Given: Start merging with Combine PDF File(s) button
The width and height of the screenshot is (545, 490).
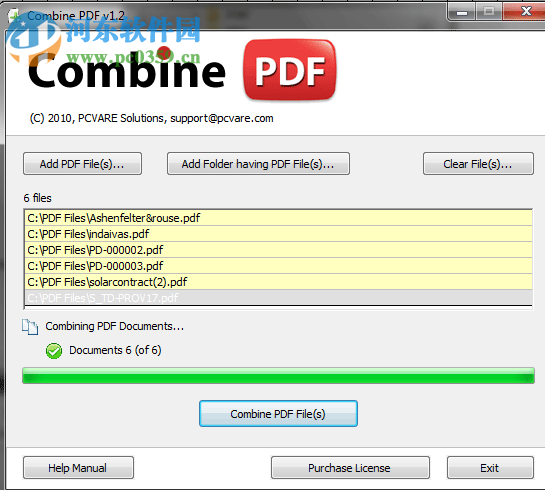Looking at the screenshot, I should pos(278,414).
